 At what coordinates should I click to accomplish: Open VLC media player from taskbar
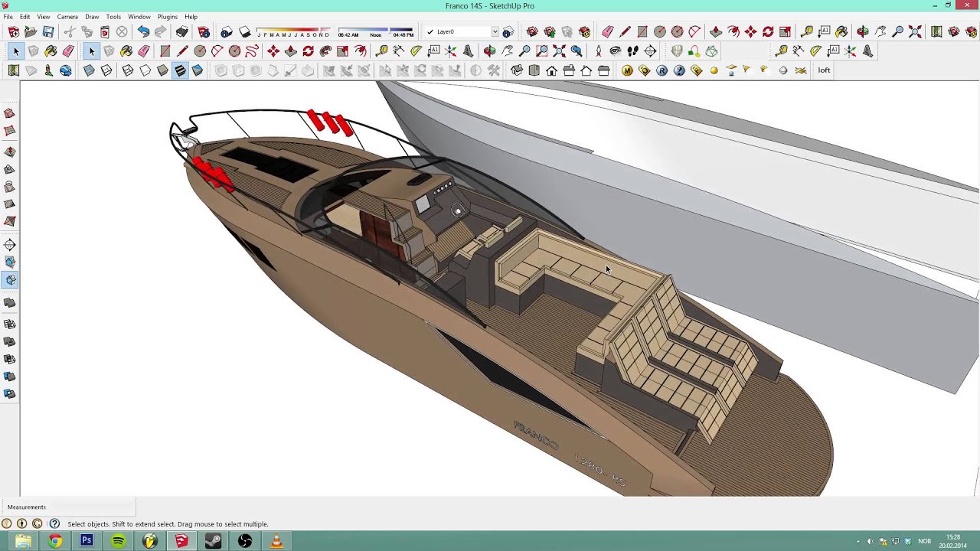click(276, 541)
